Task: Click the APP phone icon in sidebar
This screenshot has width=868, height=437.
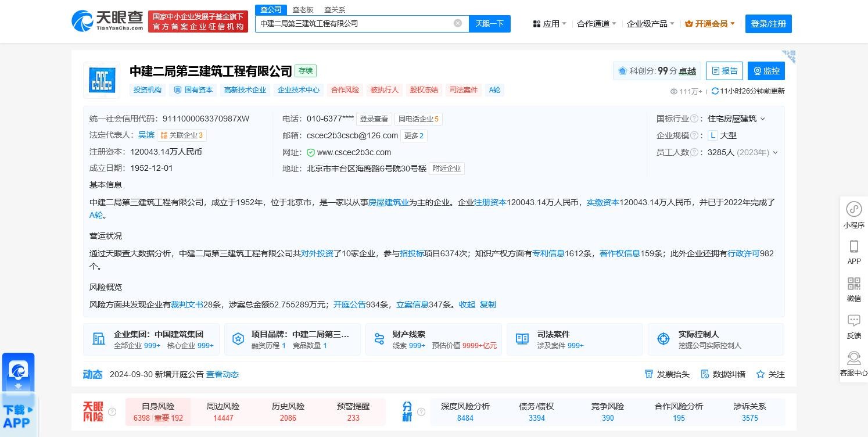Action: [x=853, y=246]
